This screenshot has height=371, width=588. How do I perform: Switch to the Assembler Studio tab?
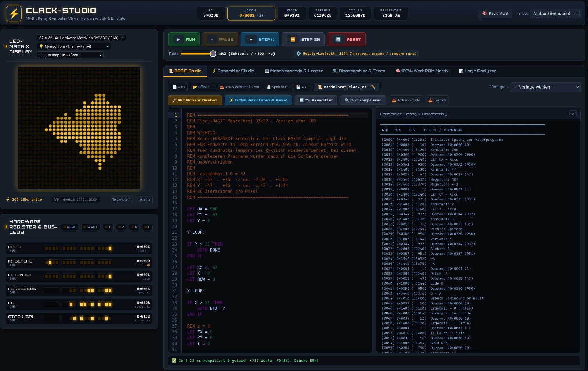pyautogui.click(x=233, y=71)
